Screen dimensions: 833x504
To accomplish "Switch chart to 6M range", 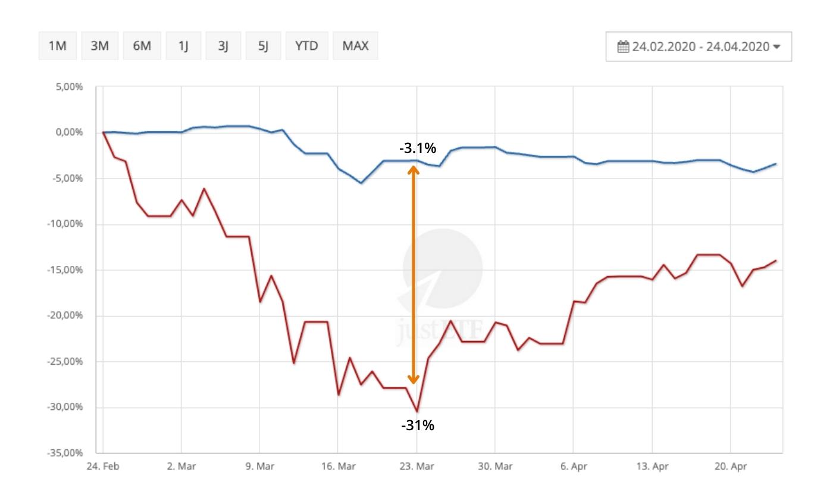I will pos(142,46).
